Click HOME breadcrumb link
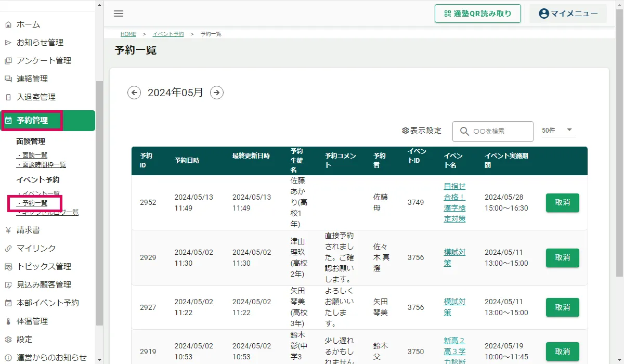This screenshot has width=624, height=364. pos(128,34)
